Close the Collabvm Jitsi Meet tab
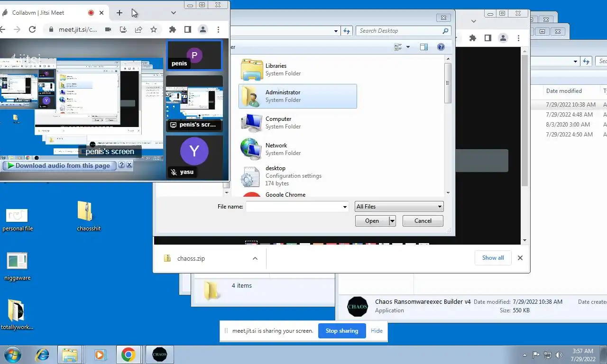Viewport: 607px width, 364px height. tap(101, 13)
